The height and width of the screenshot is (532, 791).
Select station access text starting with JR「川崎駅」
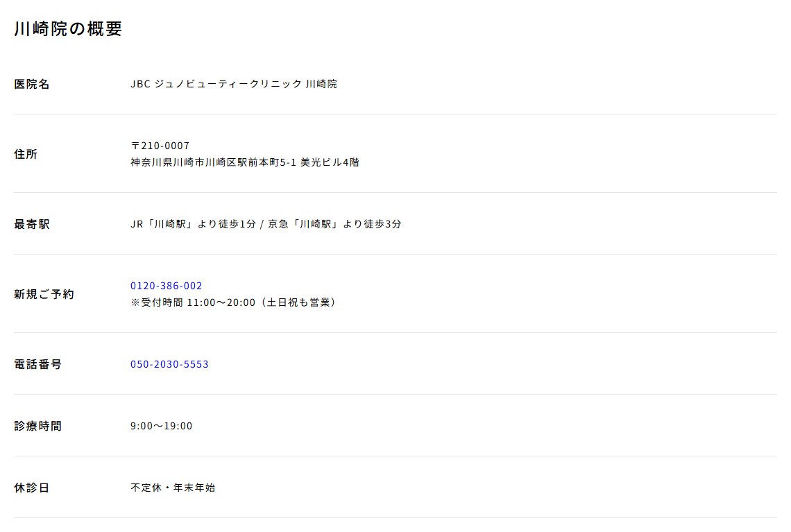click(x=266, y=224)
